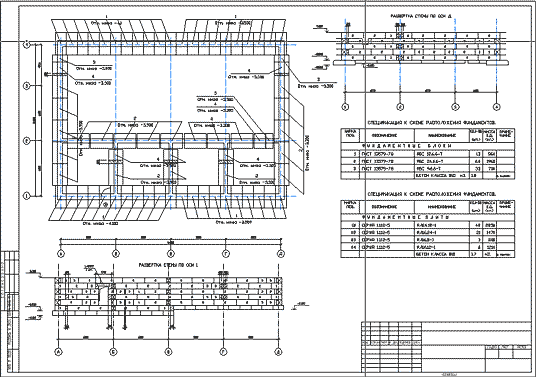
Task: Click axis bubble 1 left of foundation plan
Action: click(x=27, y=196)
